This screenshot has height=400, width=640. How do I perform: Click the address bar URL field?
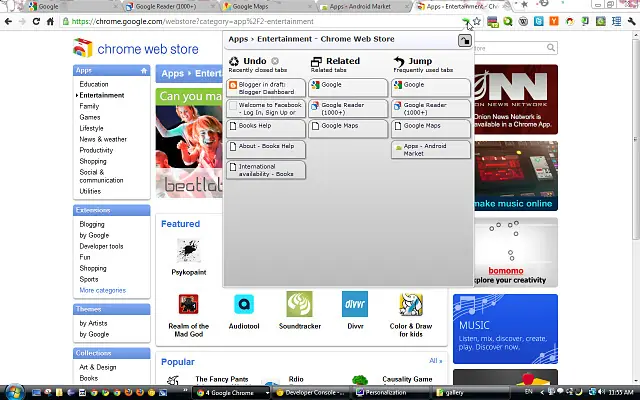[261, 21]
